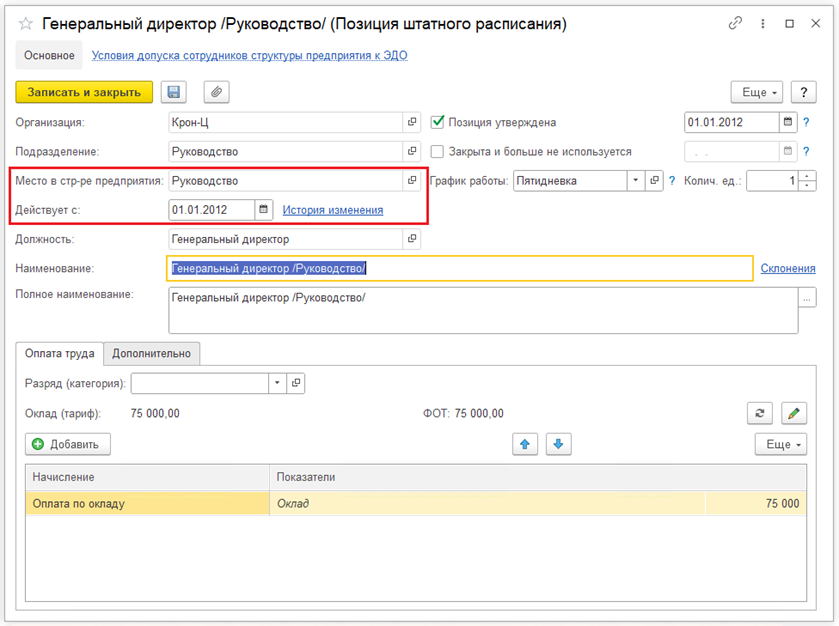
Task: Adjust Колич. ед. with the spinner arrows
Action: click(x=807, y=180)
